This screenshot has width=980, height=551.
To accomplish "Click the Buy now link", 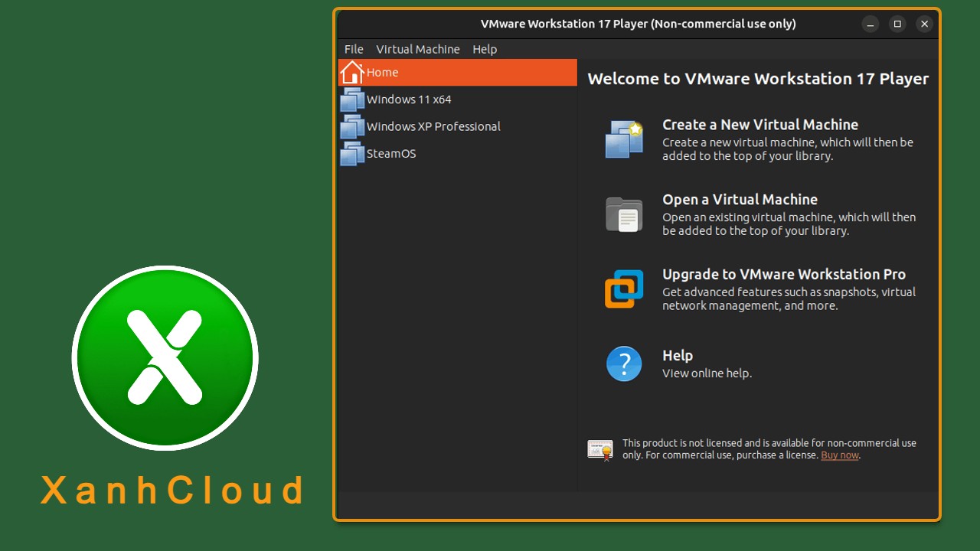I will (840, 455).
